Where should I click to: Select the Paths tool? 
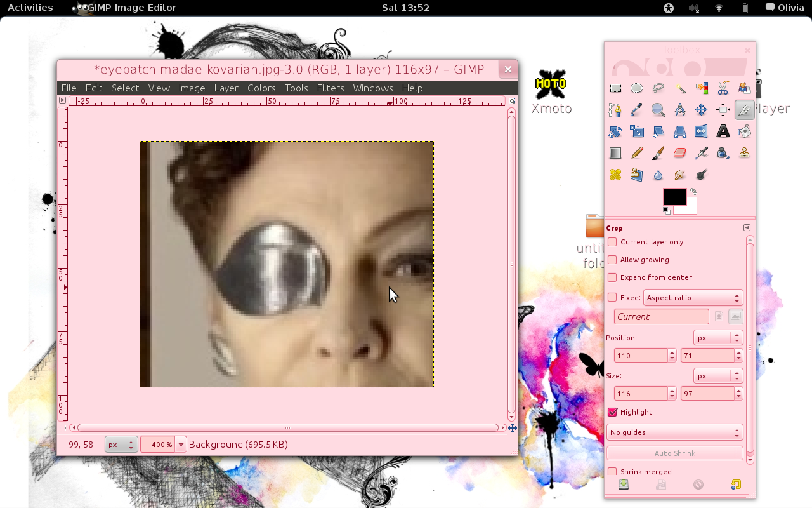click(615, 110)
